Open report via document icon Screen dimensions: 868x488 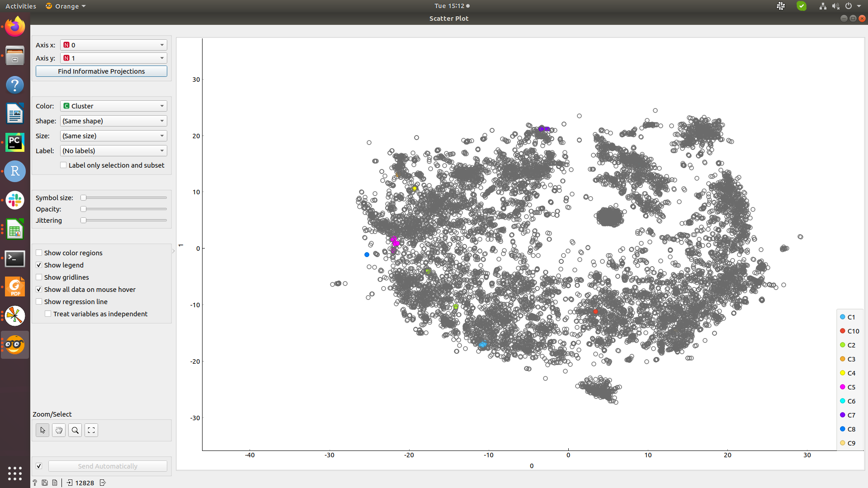tap(54, 483)
